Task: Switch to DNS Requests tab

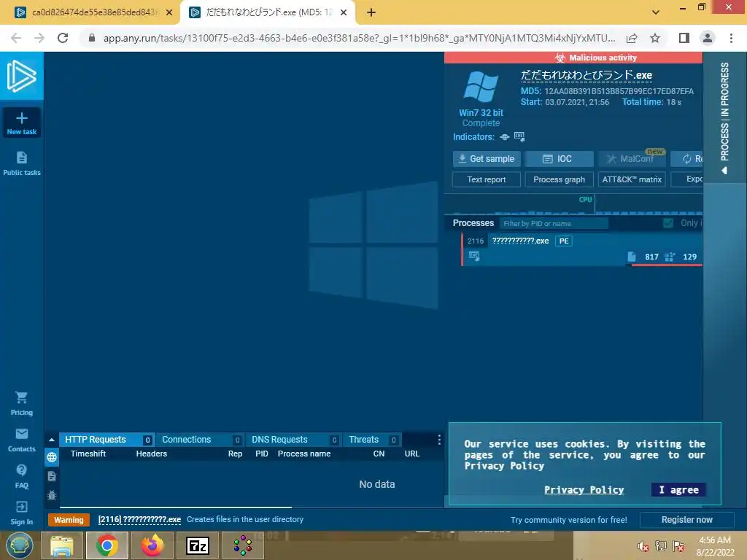Action: tap(293, 440)
